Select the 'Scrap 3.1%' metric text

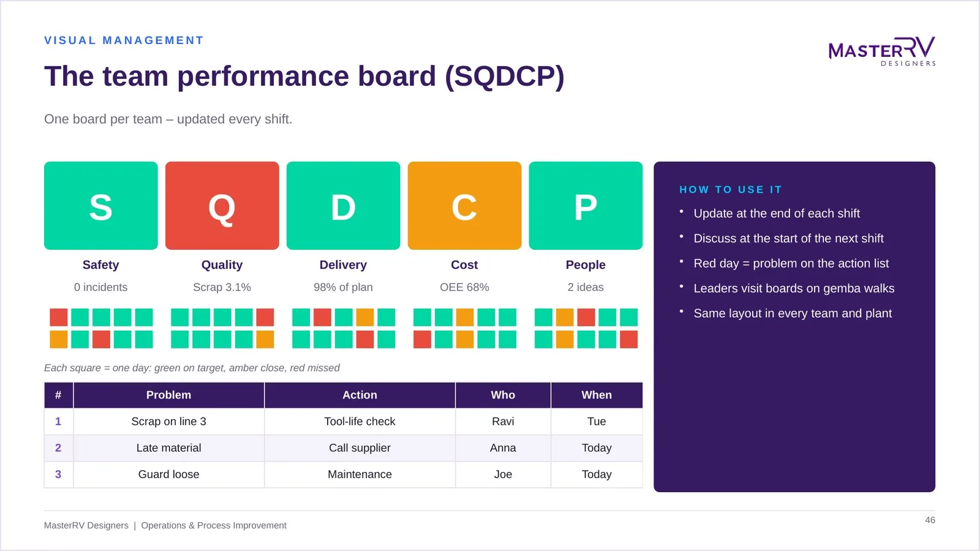click(222, 287)
